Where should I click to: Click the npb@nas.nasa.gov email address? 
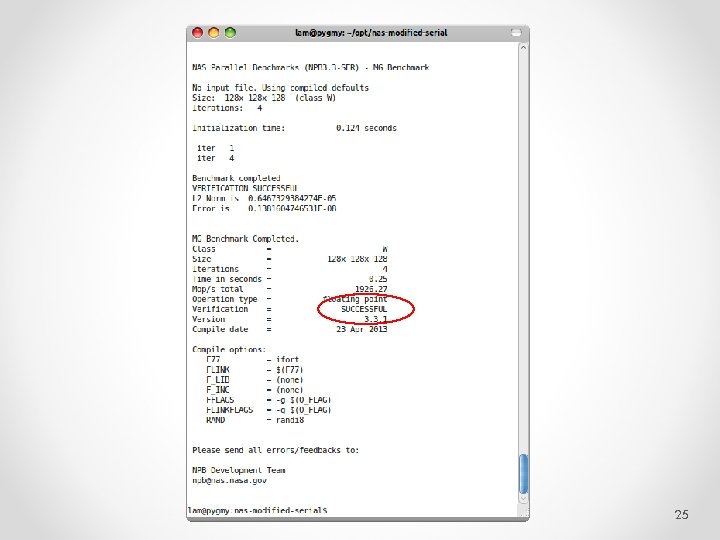(229, 481)
